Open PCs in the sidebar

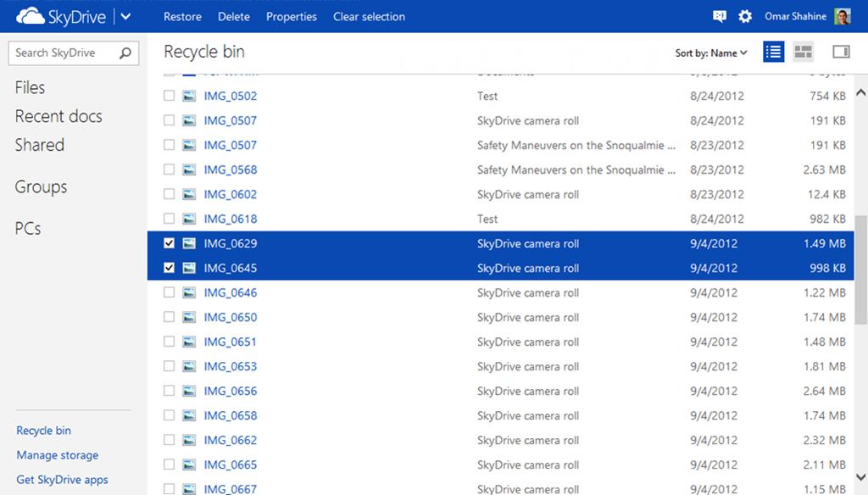(28, 229)
